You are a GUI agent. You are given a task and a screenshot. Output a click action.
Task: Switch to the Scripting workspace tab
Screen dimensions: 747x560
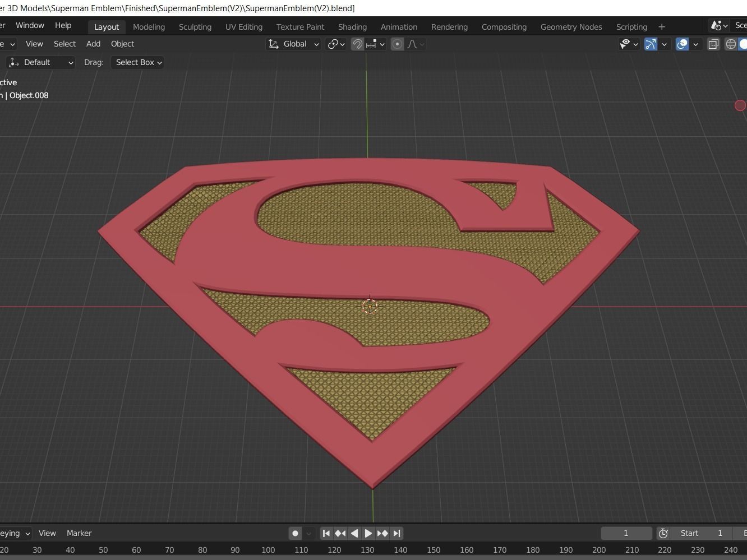(631, 26)
